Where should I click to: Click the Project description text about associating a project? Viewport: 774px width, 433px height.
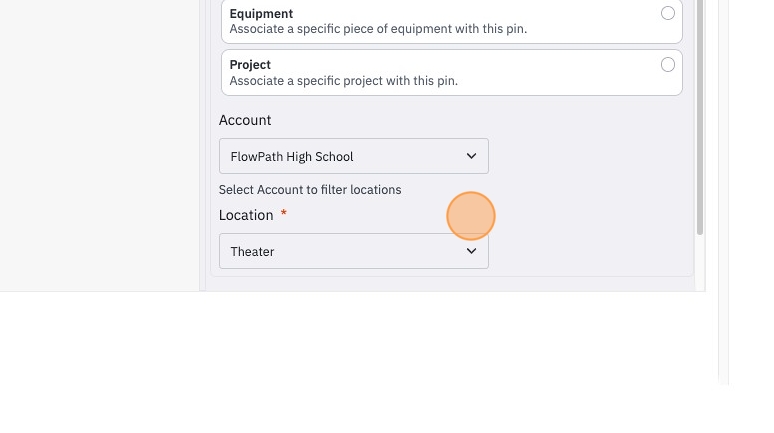pos(344,80)
